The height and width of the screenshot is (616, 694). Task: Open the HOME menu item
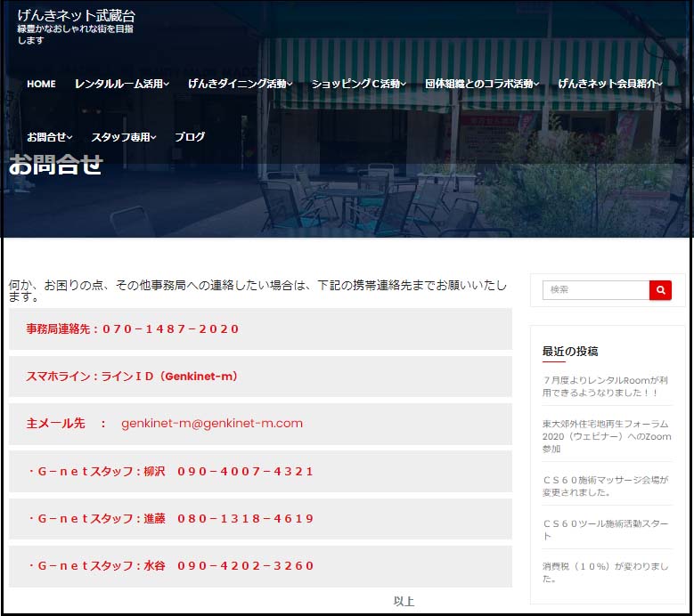pos(41,84)
